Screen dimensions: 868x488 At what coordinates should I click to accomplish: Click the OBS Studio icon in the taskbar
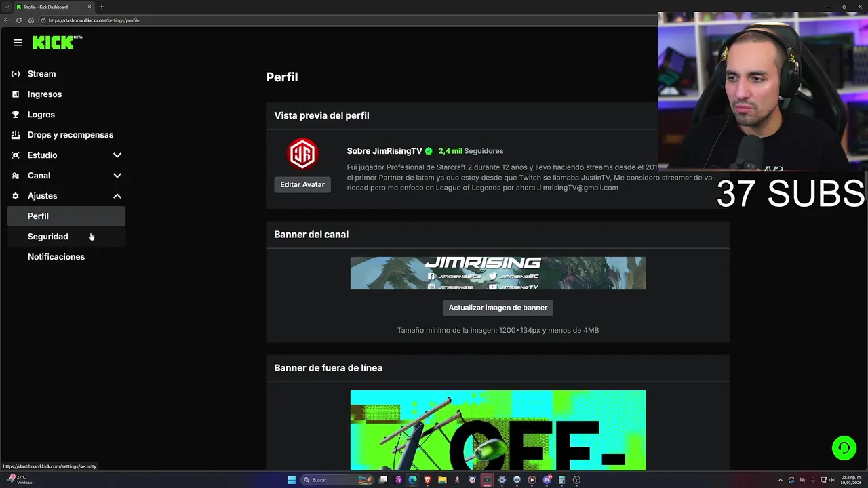pyautogui.click(x=576, y=480)
